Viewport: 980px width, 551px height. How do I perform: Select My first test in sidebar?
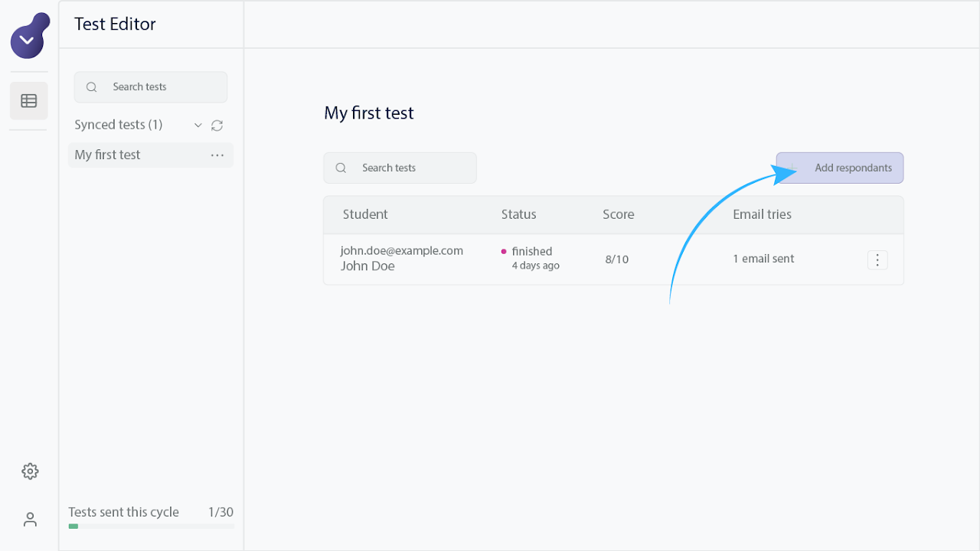(x=108, y=155)
